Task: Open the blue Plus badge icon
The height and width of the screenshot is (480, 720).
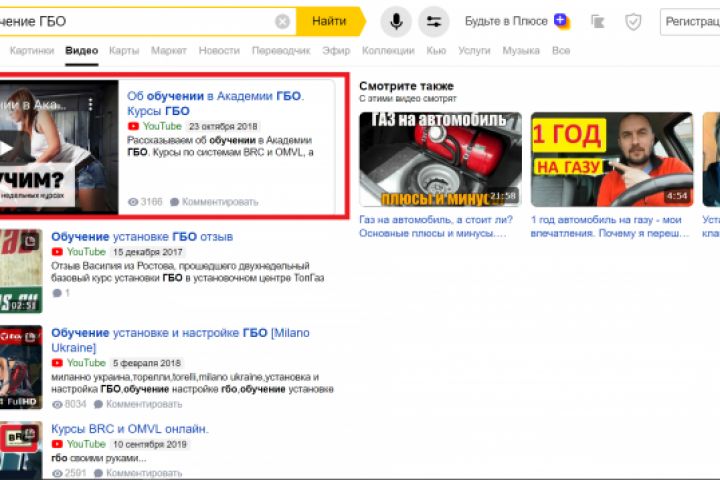Action: (561, 21)
